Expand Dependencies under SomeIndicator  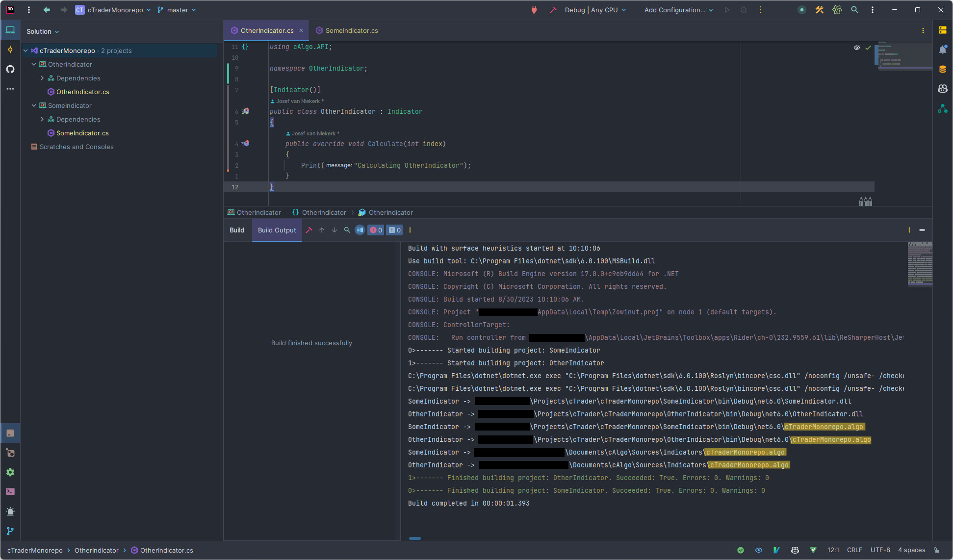pyautogui.click(x=42, y=119)
